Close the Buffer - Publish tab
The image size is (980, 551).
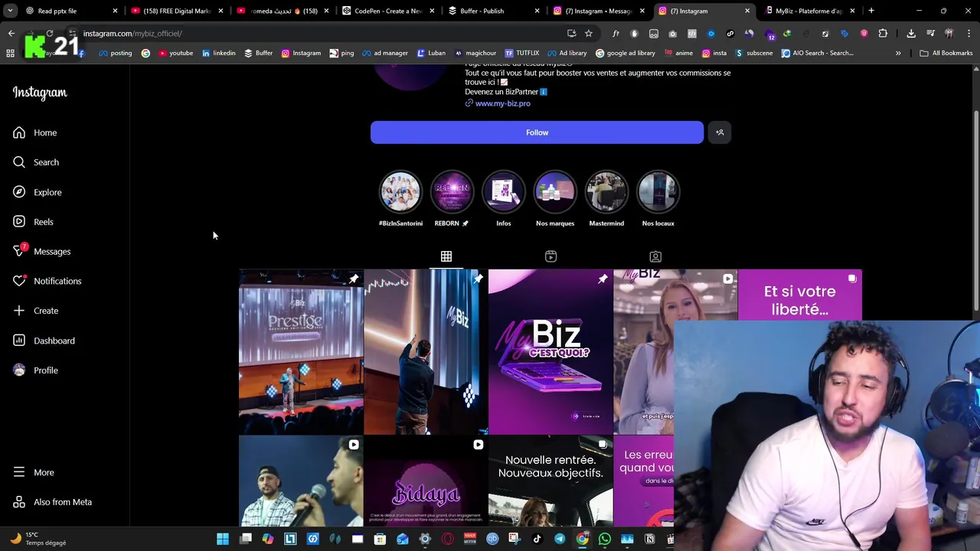537,11
